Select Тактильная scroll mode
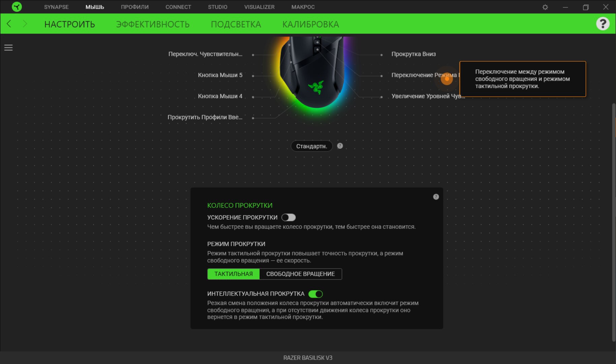This screenshot has width=616, height=364. pyautogui.click(x=233, y=274)
